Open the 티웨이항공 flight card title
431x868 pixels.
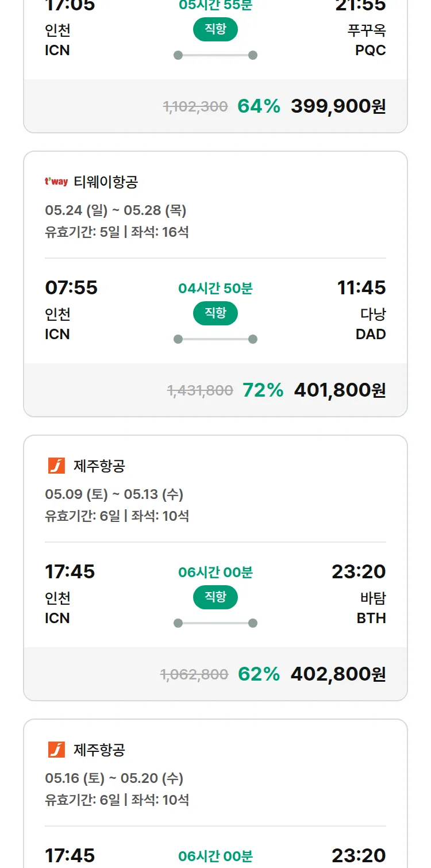tap(106, 182)
